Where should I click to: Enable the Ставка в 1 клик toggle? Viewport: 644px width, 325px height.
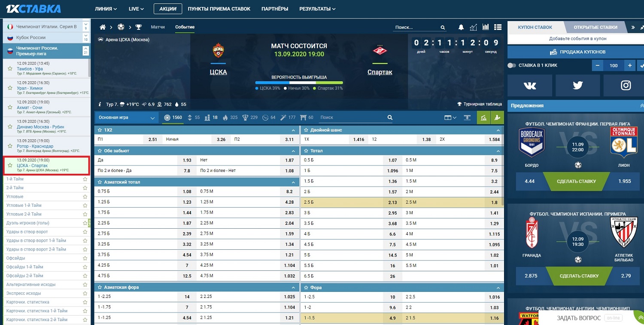(512, 65)
